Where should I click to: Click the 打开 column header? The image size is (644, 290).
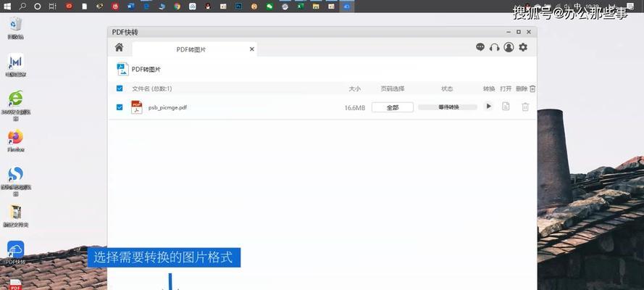pyautogui.click(x=506, y=88)
